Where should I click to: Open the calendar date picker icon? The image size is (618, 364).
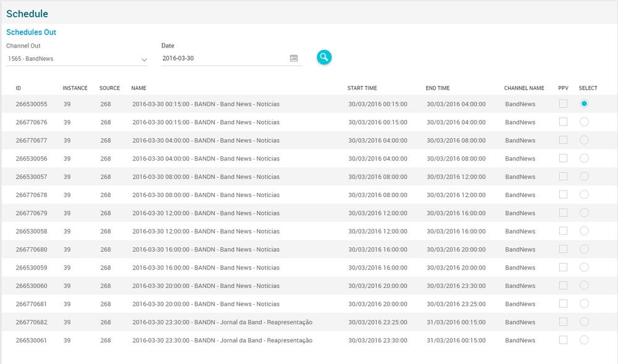pyautogui.click(x=294, y=58)
